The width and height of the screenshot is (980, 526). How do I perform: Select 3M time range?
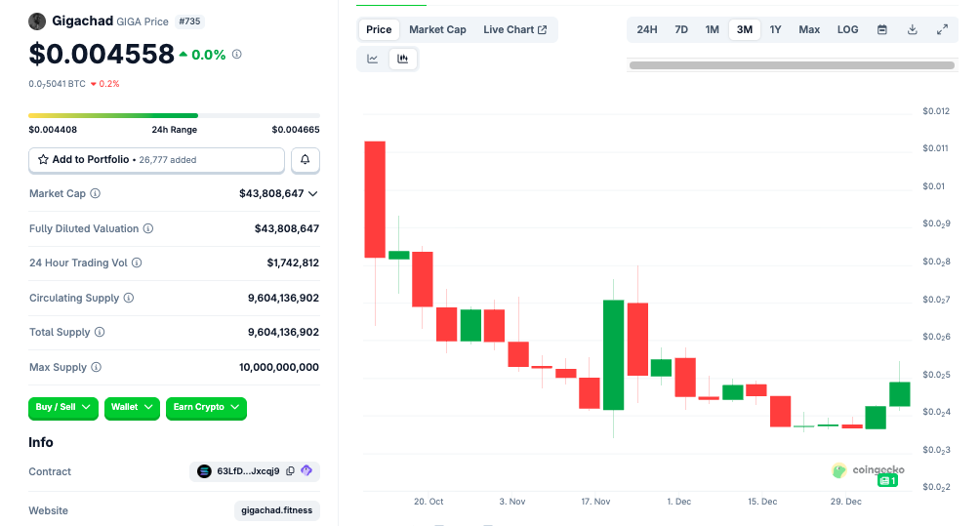(x=745, y=29)
